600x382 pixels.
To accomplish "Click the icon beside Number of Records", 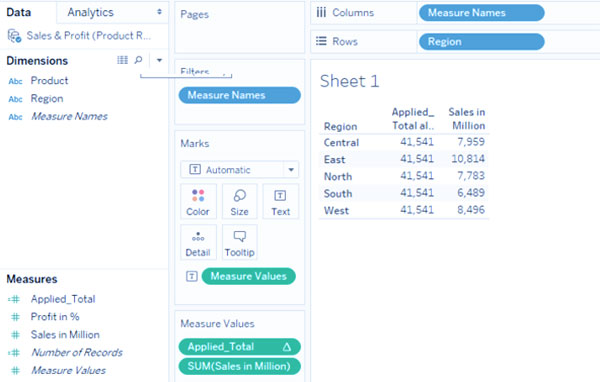I will pos(14,353).
